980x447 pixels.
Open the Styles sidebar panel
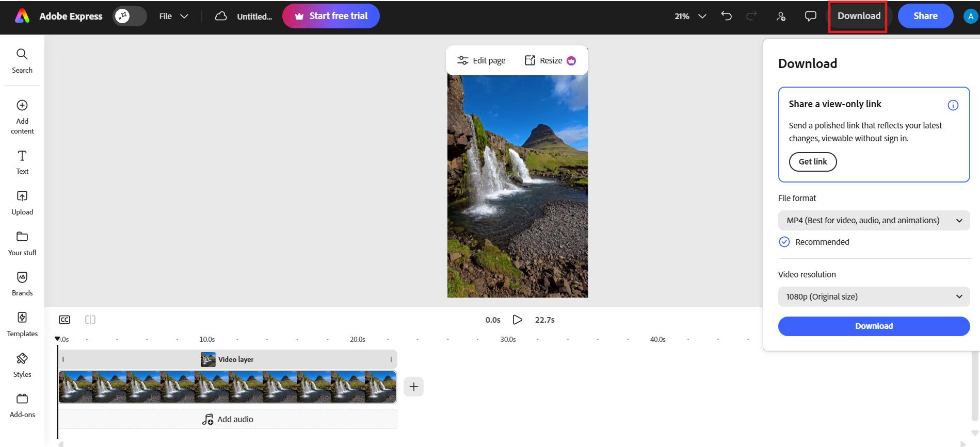(22, 366)
